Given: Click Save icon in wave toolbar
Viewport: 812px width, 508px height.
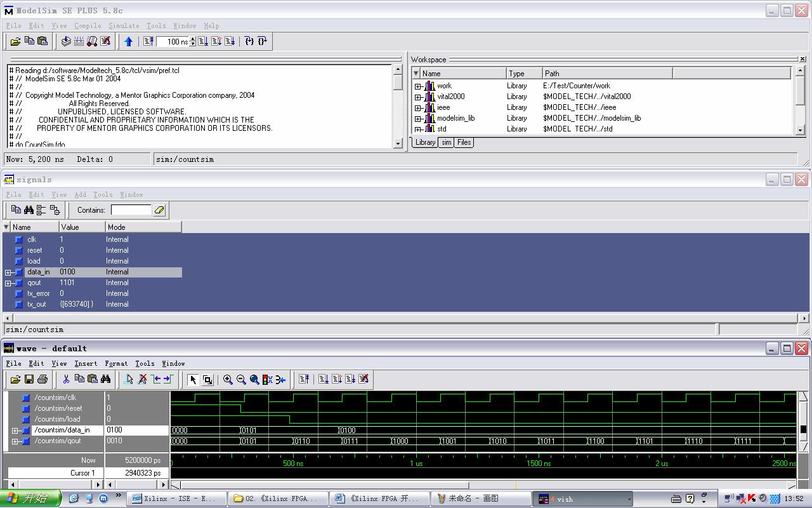Looking at the screenshot, I should (29, 379).
